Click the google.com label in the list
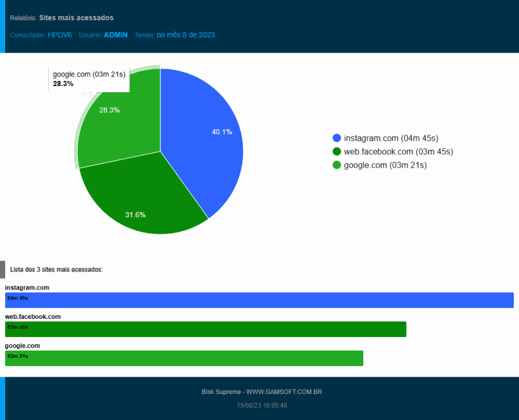Viewport: 519px width, 420px height. coord(23,345)
